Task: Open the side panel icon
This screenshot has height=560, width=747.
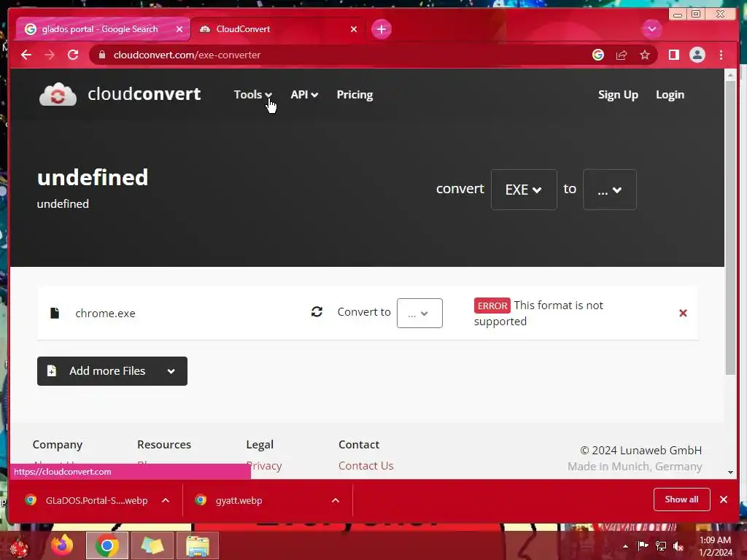Action: coord(673,55)
